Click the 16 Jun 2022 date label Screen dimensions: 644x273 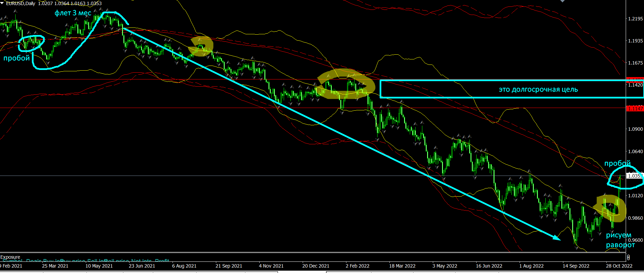489,266
